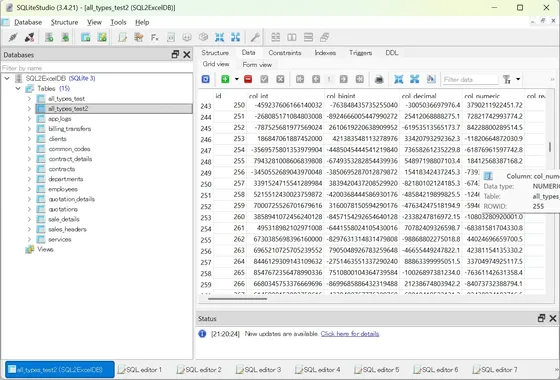
Task: Open the SQL editor 7 window tab
Action: click(x=495, y=369)
